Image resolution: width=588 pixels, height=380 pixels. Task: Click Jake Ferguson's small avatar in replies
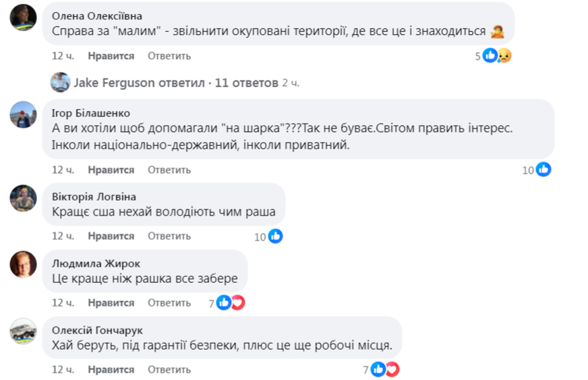pos(61,82)
